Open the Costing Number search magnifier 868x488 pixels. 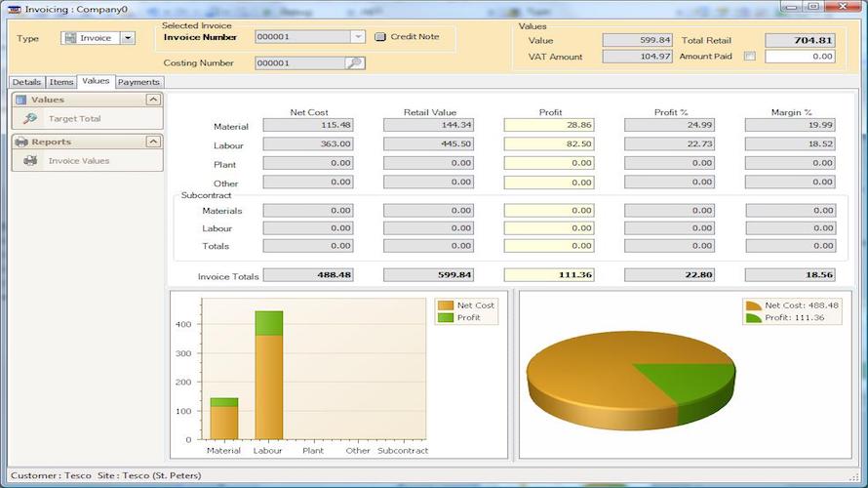(354, 63)
